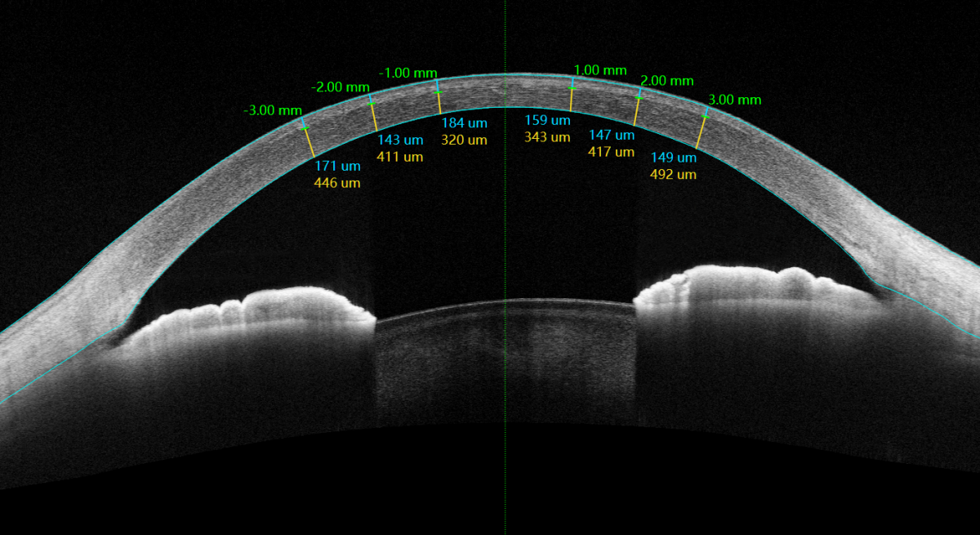Select the 159 um thickness value

pyautogui.click(x=547, y=119)
